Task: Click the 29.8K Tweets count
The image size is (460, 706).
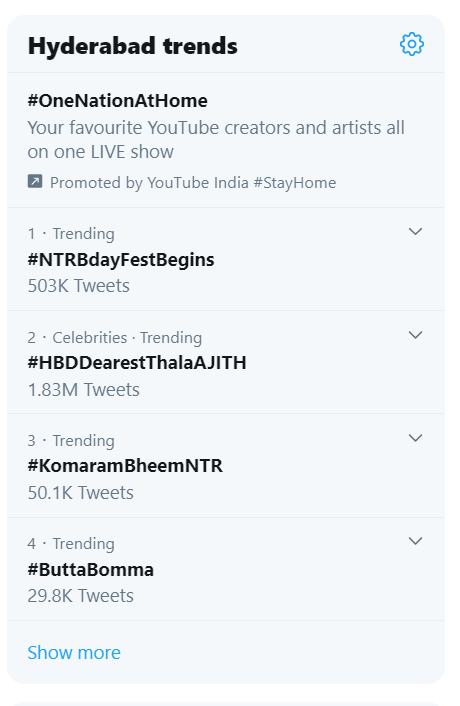Action: point(81,596)
